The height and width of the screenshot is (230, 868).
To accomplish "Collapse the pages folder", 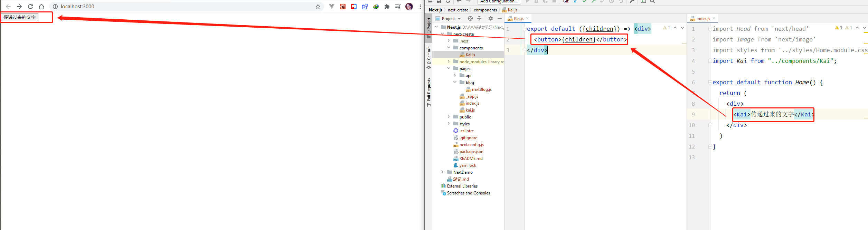I will (449, 68).
